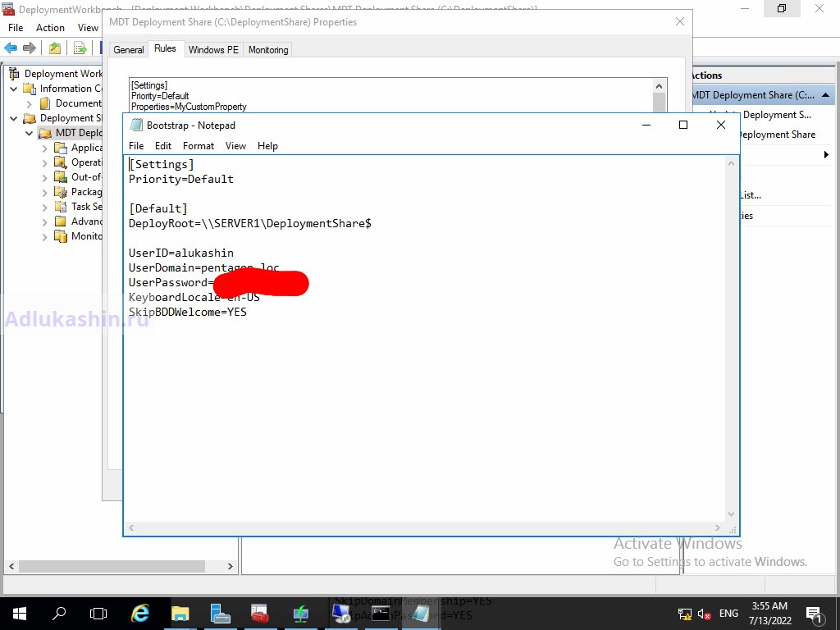The image size is (840, 630).
Task: Open Server Manager from the taskbar
Action: point(220,613)
